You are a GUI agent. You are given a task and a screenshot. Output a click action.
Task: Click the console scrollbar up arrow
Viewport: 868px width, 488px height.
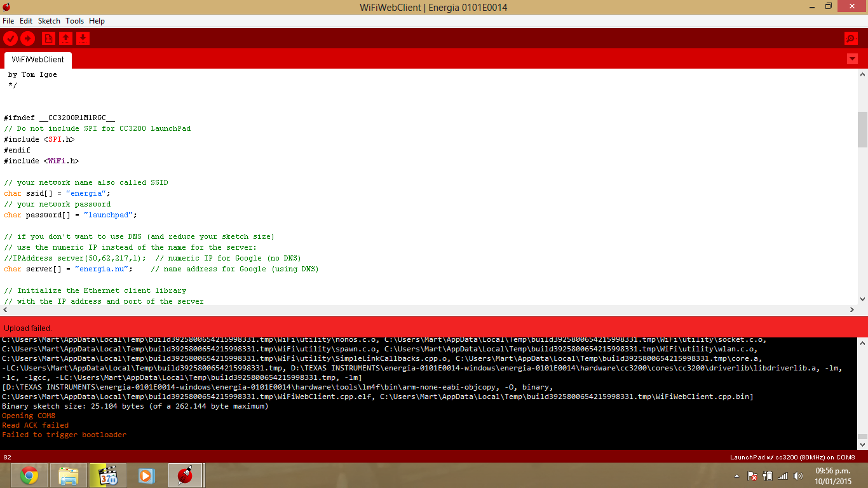(862, 343)
